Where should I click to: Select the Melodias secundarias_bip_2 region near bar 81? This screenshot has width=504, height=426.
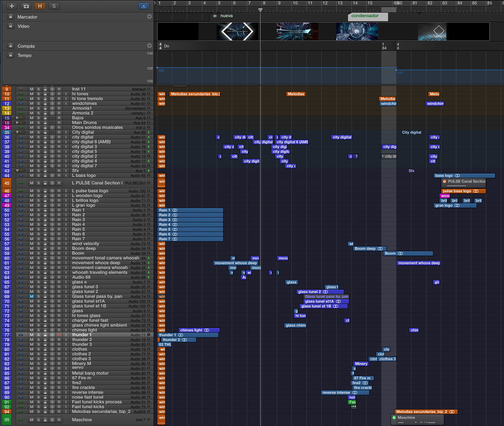[426, 412]
